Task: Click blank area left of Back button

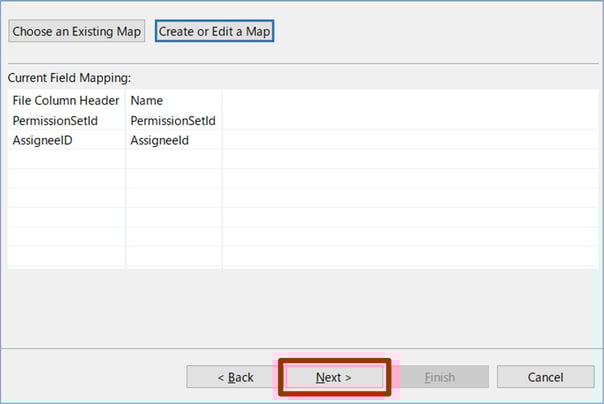Action: coord(95,377)
